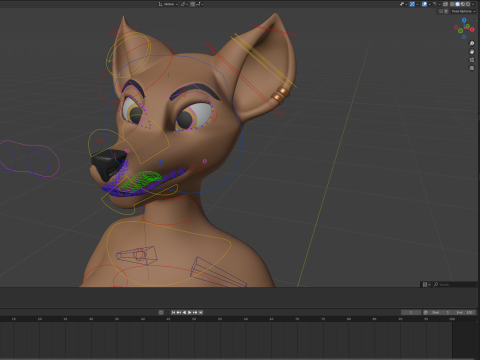Click the zoom magnifier viewport button

(472, 43)
